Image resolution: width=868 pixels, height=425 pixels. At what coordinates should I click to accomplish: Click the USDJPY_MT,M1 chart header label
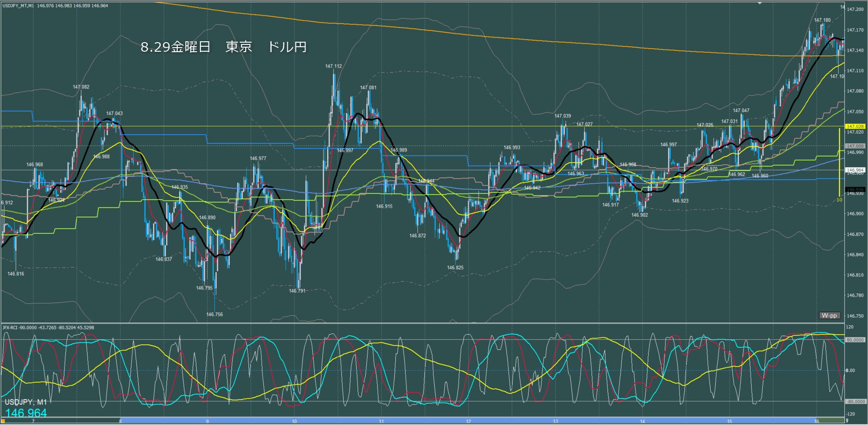pyautogui.click(x=18, y=6)
